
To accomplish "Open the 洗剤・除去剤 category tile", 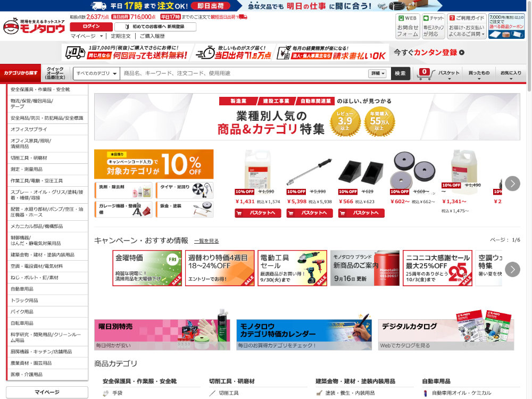I will 124,189.
